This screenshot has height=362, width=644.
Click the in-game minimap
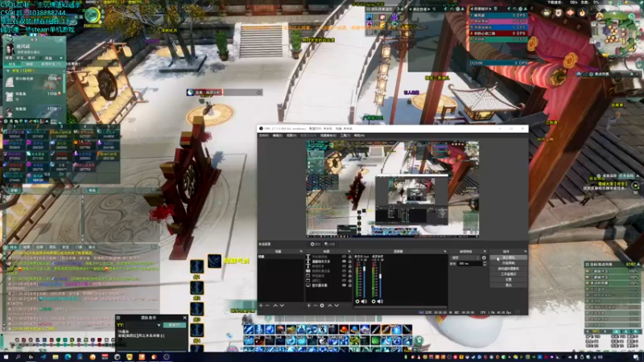click(615, 35)
